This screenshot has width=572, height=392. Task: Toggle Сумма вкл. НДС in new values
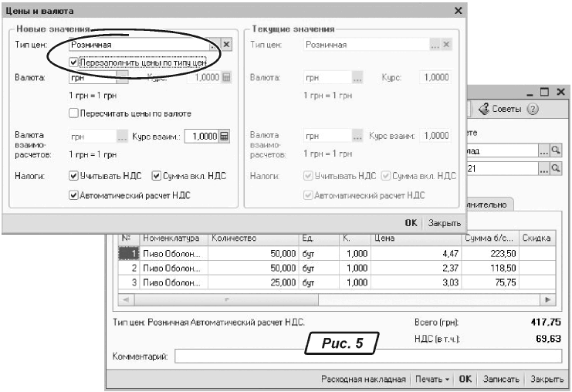(x=156, y=176)
